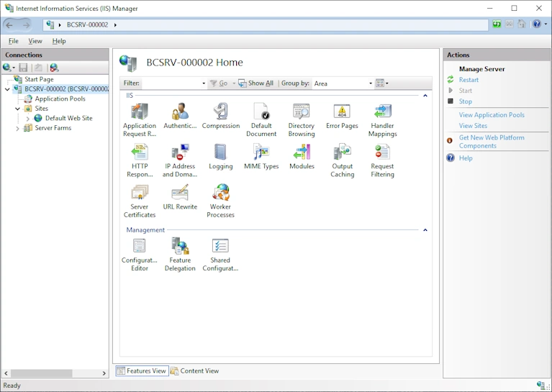552x392 pixels.
Task: Open Handler Mappings feature
Action: click(x=382, y=120)
